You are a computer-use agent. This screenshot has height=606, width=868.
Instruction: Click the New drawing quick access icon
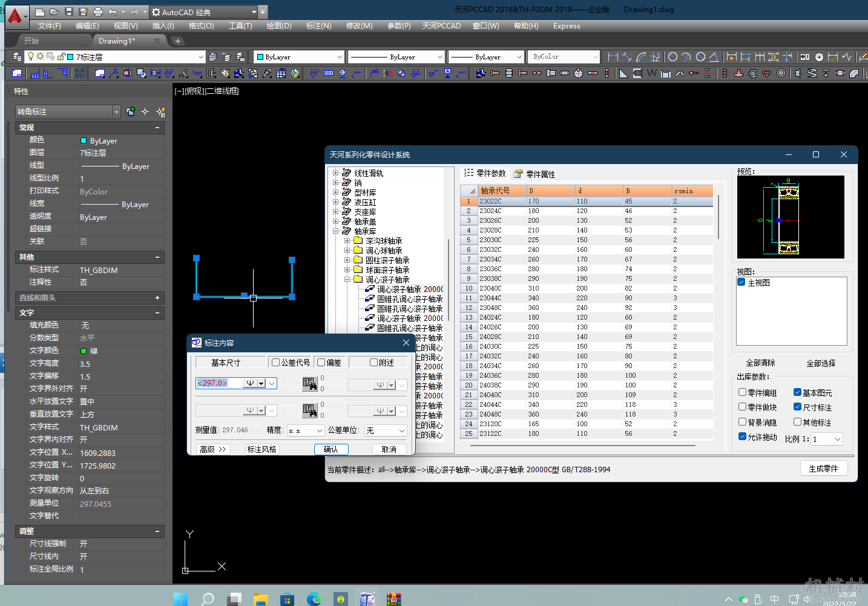tap(40, 12)
